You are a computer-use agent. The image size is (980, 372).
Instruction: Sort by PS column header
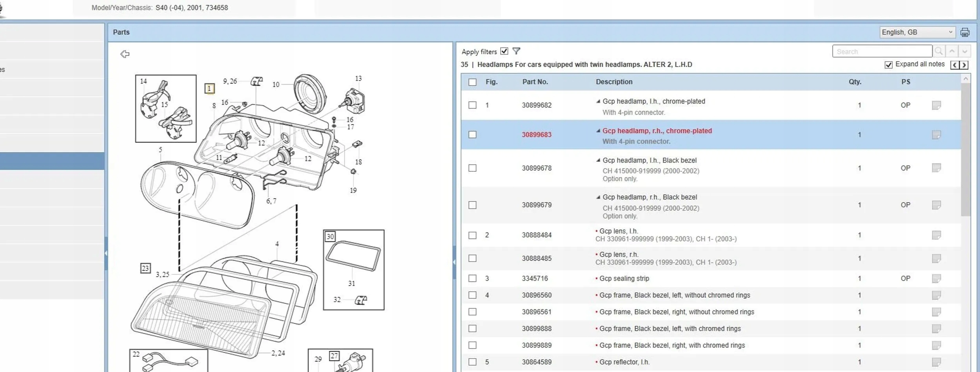[x=906, y=82]
